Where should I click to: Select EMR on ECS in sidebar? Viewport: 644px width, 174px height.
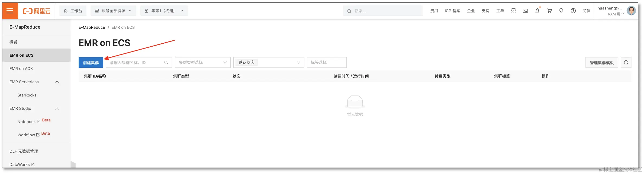(36, 55)
